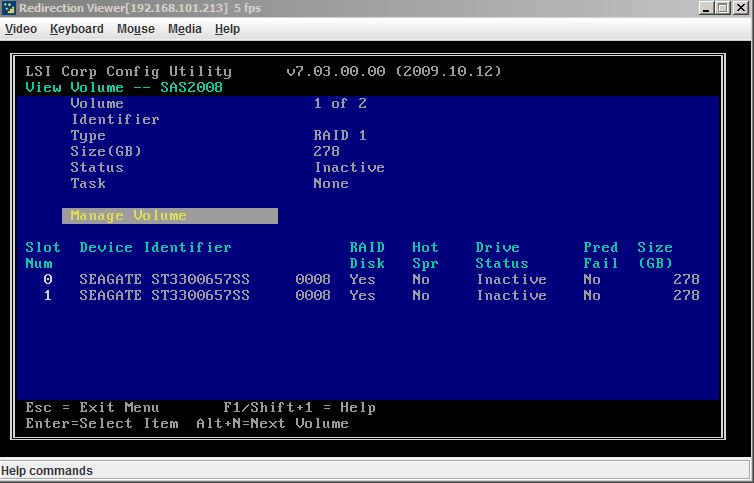Click the volume Status 'Inactive' value

click(x=350, y=167)
